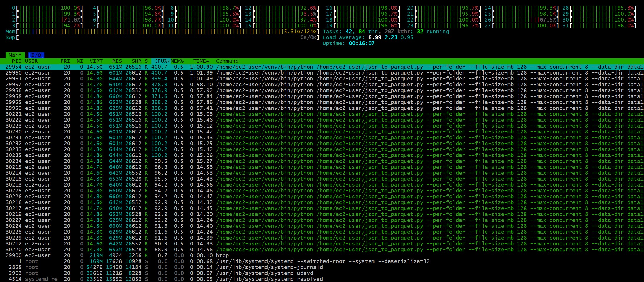
Task: Open the I/O tab
Action: click(x=36, y=55)
